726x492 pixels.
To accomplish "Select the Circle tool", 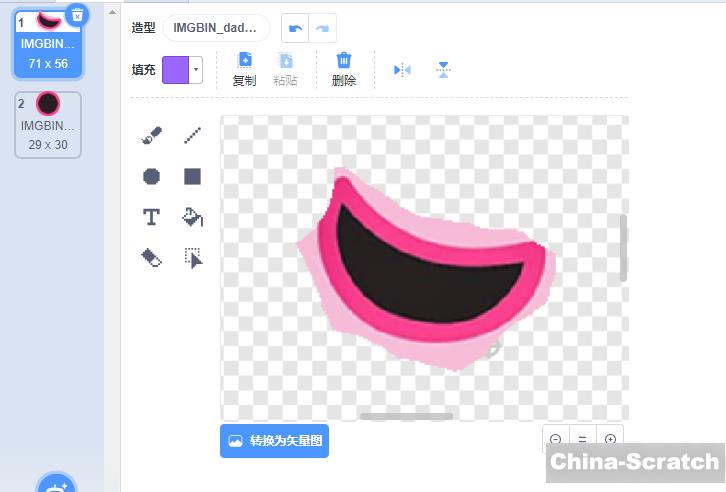I will 151,177.
